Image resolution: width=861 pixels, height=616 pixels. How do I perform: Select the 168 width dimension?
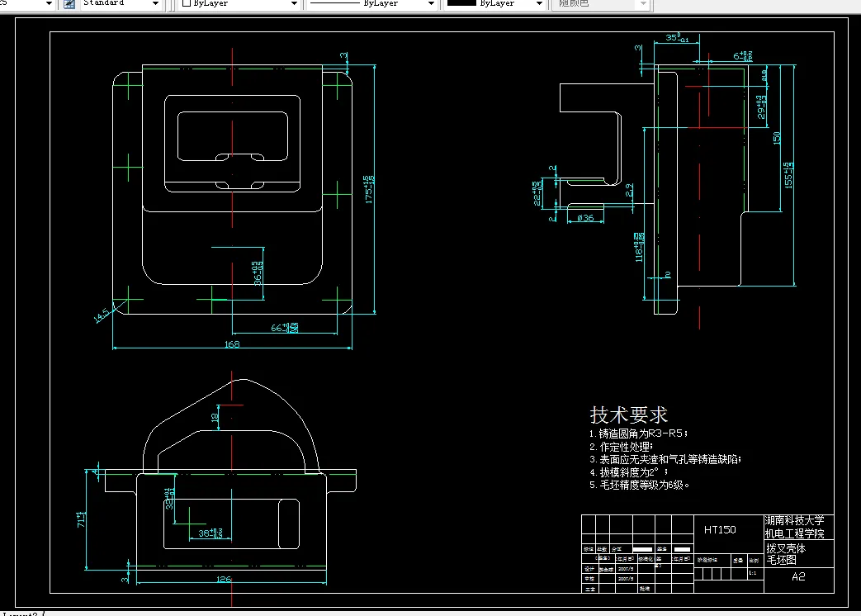click(232, 344)
